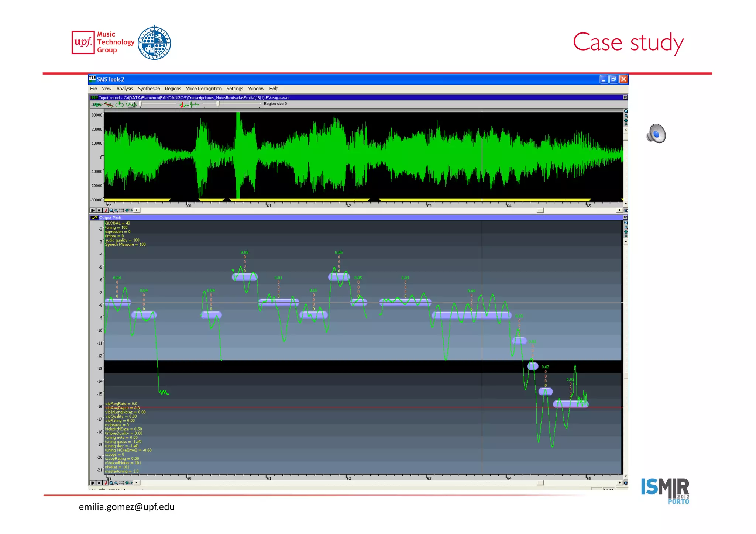Image resolution: width=756 pixels, height=534 pixels.
Task: Click left scroll arrow in Output Pitch panel
Action: click(137, 483)
